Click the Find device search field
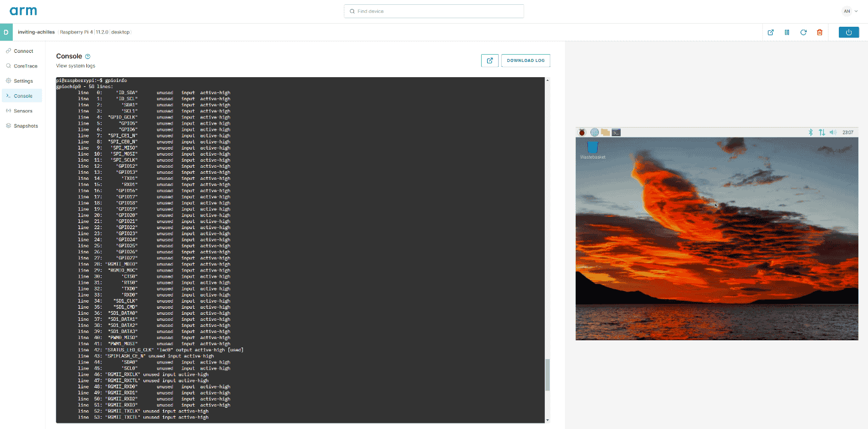 point(434,11)
